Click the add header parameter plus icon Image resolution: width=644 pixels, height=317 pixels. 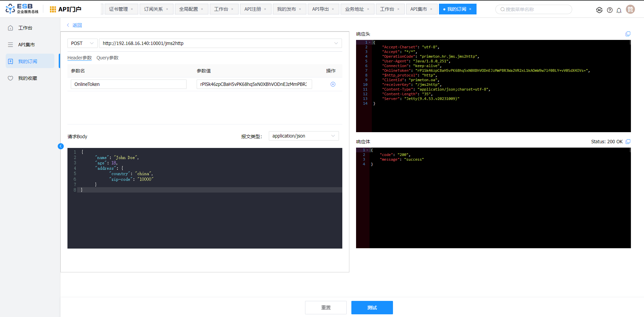point(333,84)
